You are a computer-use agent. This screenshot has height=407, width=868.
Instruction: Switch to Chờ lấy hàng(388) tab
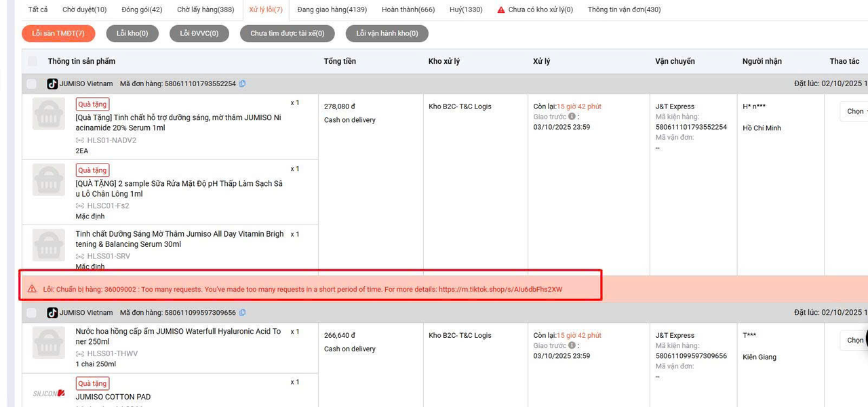205,9
